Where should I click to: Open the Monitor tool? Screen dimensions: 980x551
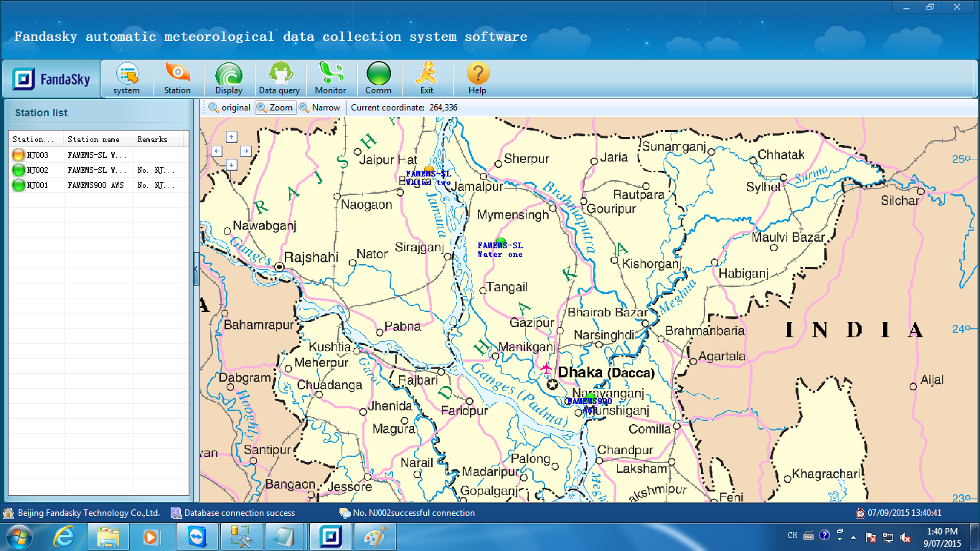pyautogui.click(x=331, y=79)
